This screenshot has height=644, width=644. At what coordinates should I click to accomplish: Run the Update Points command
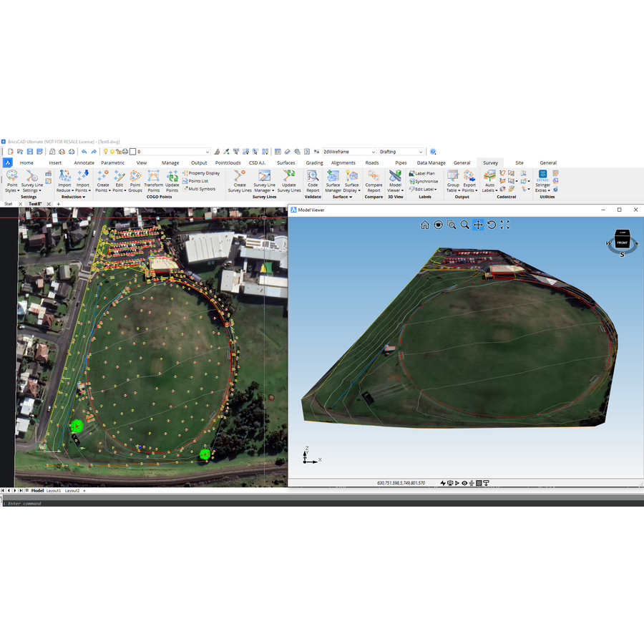click(x=172, y=181)
